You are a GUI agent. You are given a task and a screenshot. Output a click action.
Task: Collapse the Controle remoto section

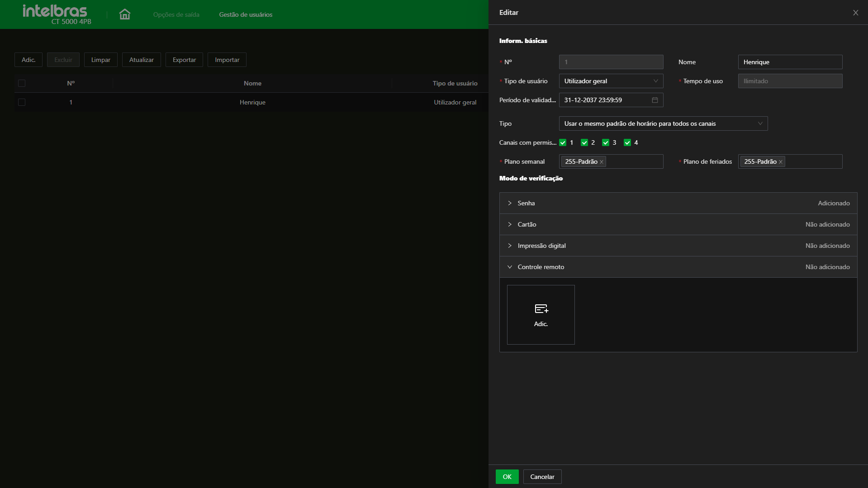tap(510, 267)
